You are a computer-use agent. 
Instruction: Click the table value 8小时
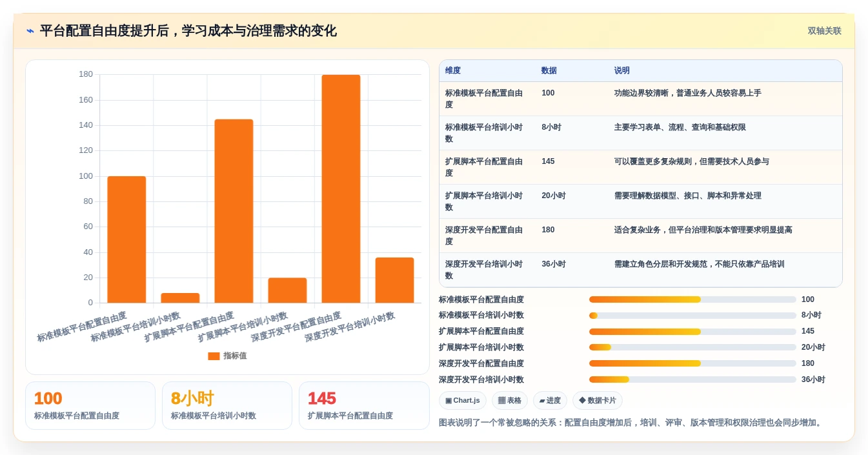(552, 127)
